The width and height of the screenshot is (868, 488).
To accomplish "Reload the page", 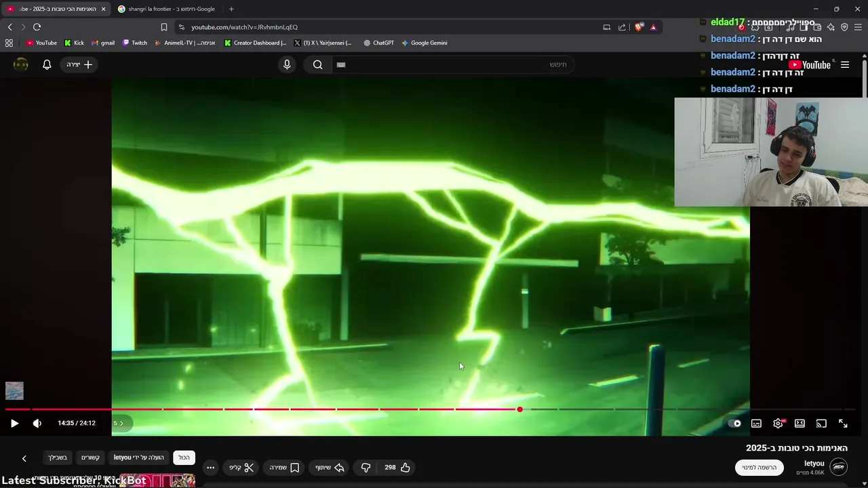I will point(37,27).
